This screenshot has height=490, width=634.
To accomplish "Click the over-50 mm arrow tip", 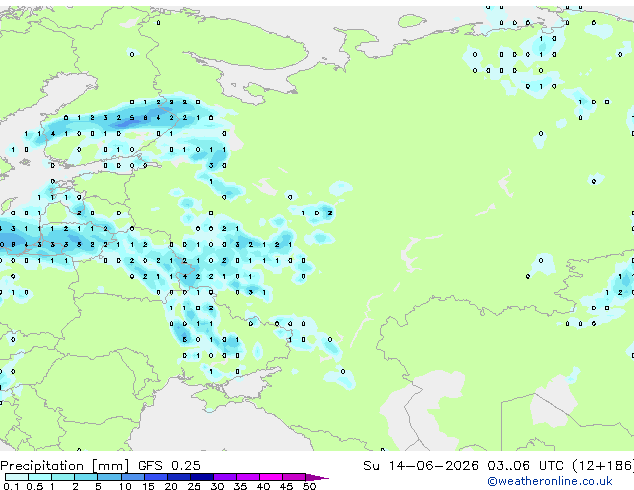I will coord(317,477).
